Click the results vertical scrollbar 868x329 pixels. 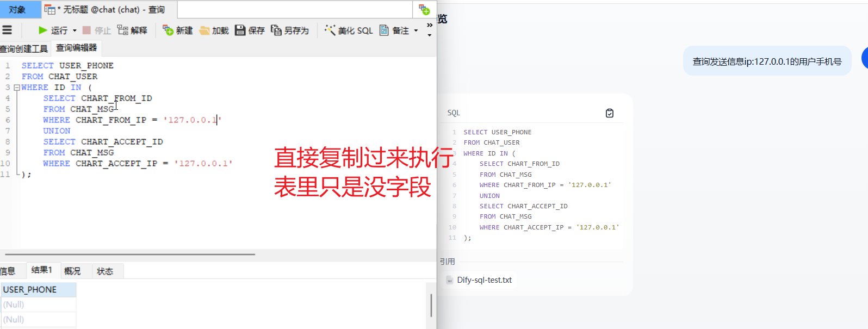[x=431, y=305]
